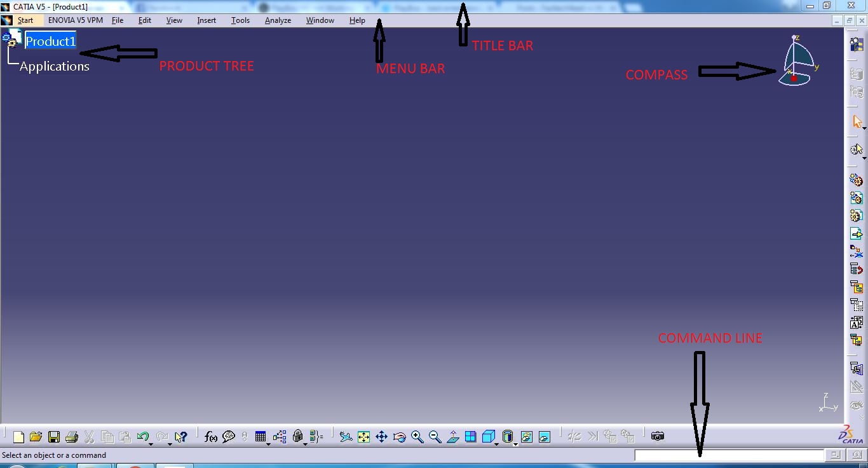Capture screen with the camera icon

tap(658, 436)
